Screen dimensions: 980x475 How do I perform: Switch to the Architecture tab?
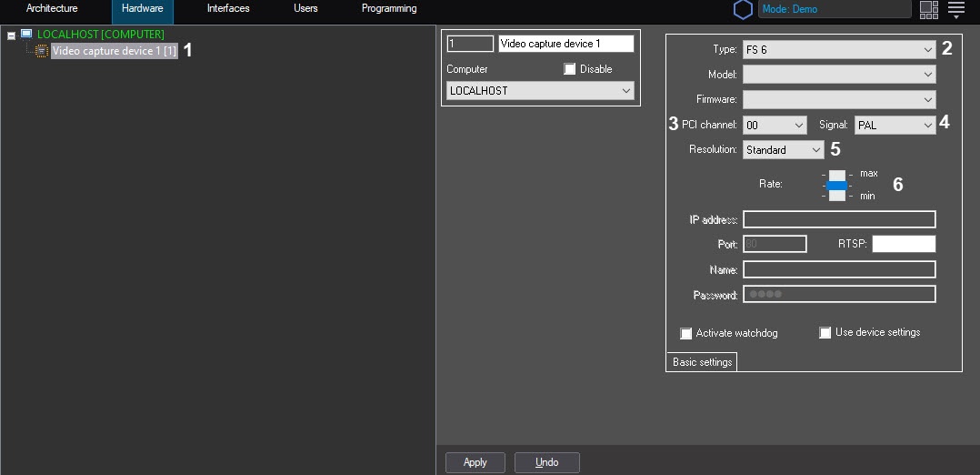point(52,9)
